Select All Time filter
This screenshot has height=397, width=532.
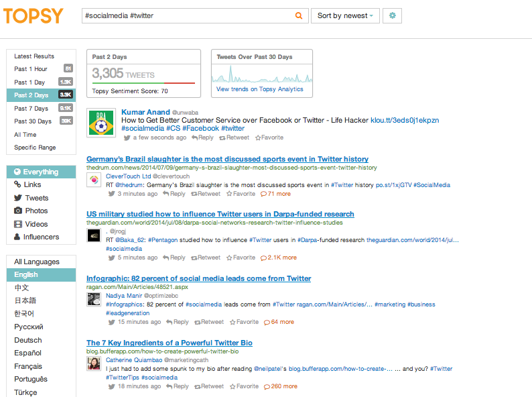pos(41,135)
